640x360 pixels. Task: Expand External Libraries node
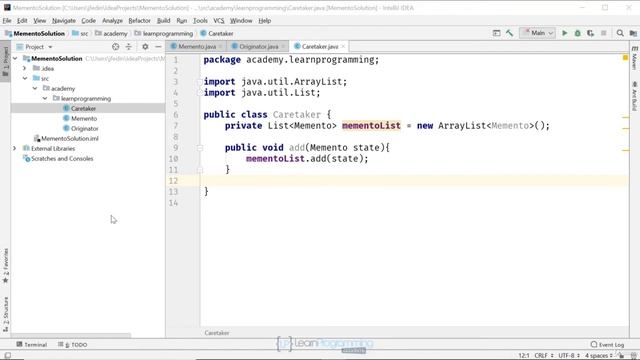tap(15, 148)
